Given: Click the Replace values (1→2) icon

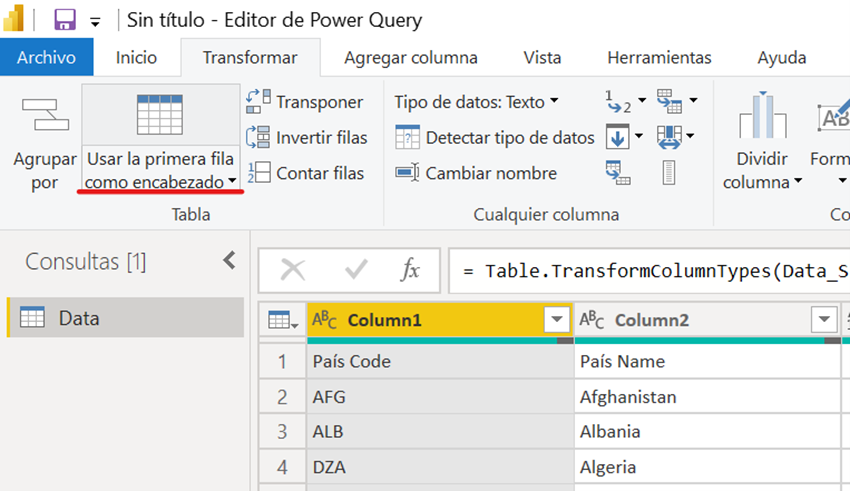Looking at the screenshot, I should 618,101.
